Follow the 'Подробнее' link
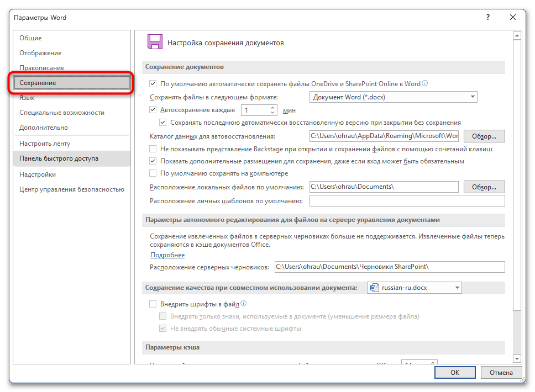This screenshot has height=392, width=535. coord(167,255)
